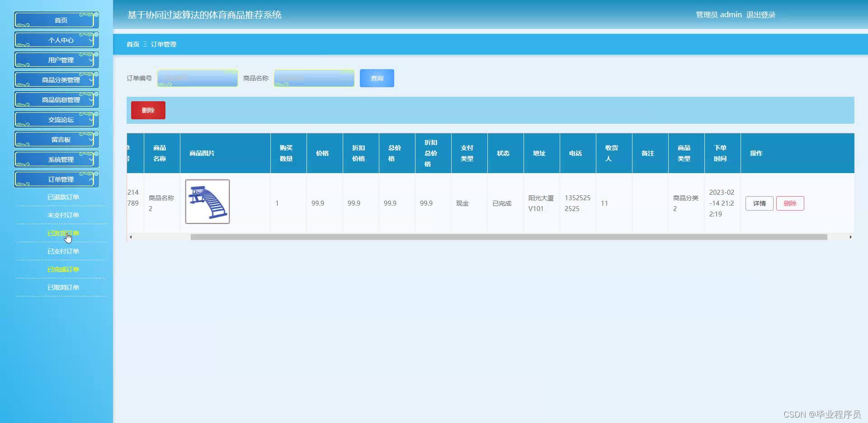Click 支付类型 column header
The height and width of the screenshot is (423, 868).
pos(469,153)
